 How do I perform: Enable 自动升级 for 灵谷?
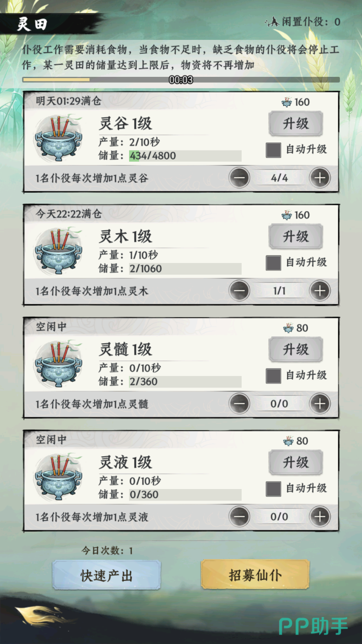273,150
